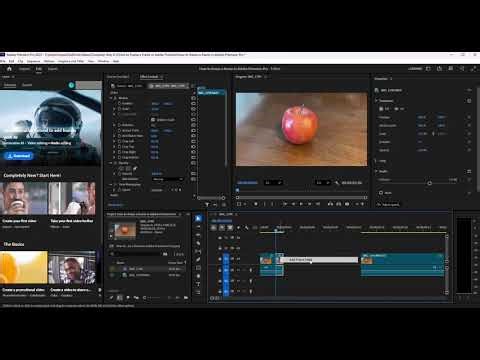Toggle Crop Left stopwatch animation
Screen dimensions: 480x360
click(x=119, y=141)
